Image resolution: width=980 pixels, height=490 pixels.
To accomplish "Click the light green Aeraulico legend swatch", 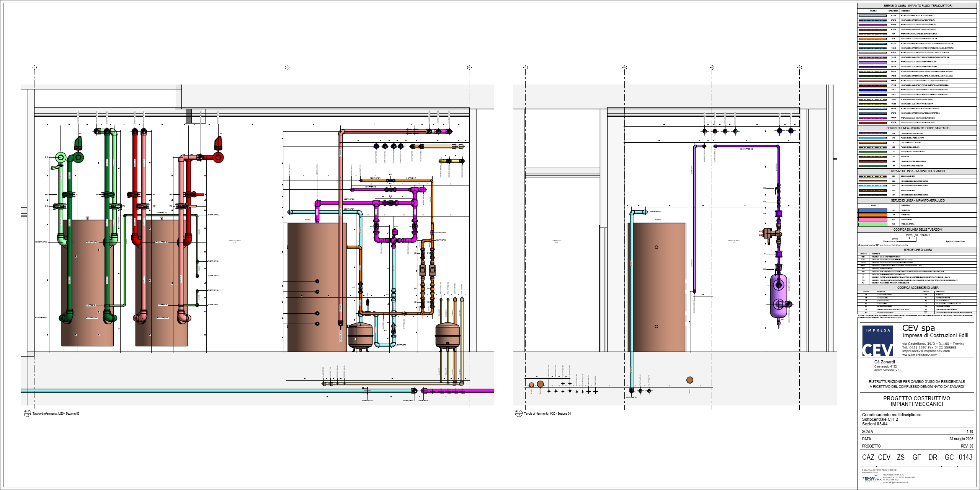I will coord(872,224).
